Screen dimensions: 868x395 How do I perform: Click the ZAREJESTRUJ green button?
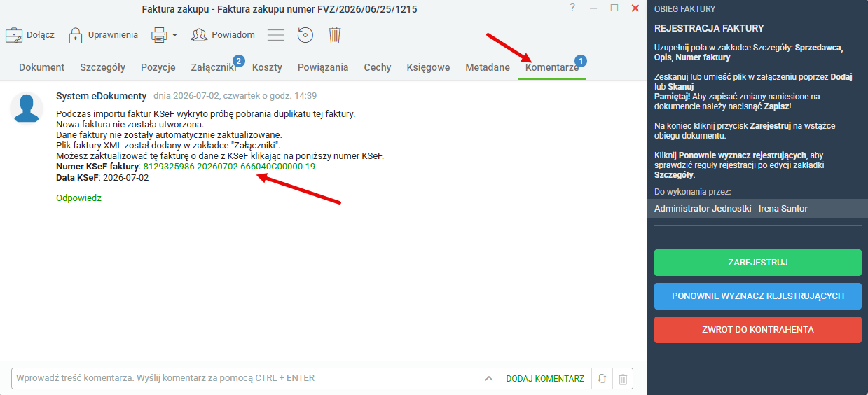coord(758,263)
